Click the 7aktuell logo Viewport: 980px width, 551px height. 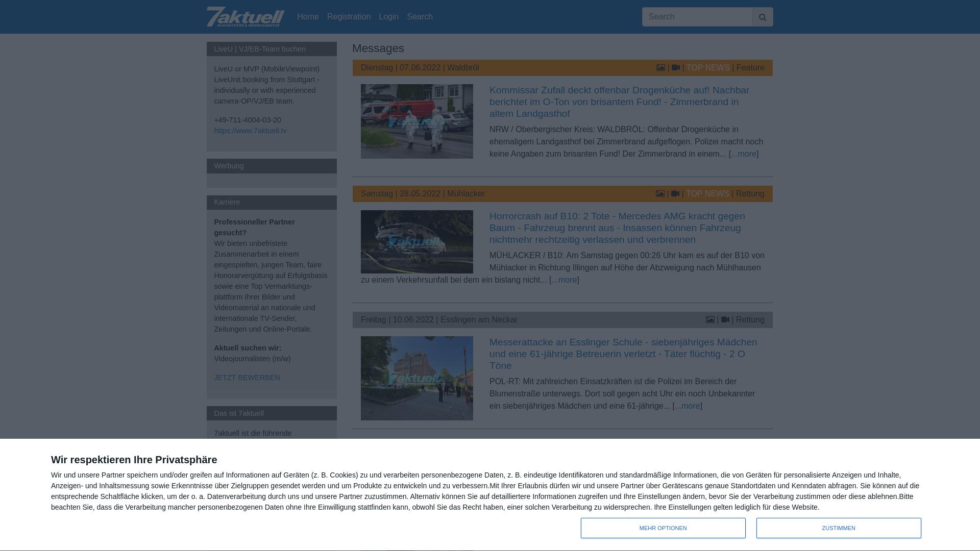pyautogui.click(x=245, y=16)
